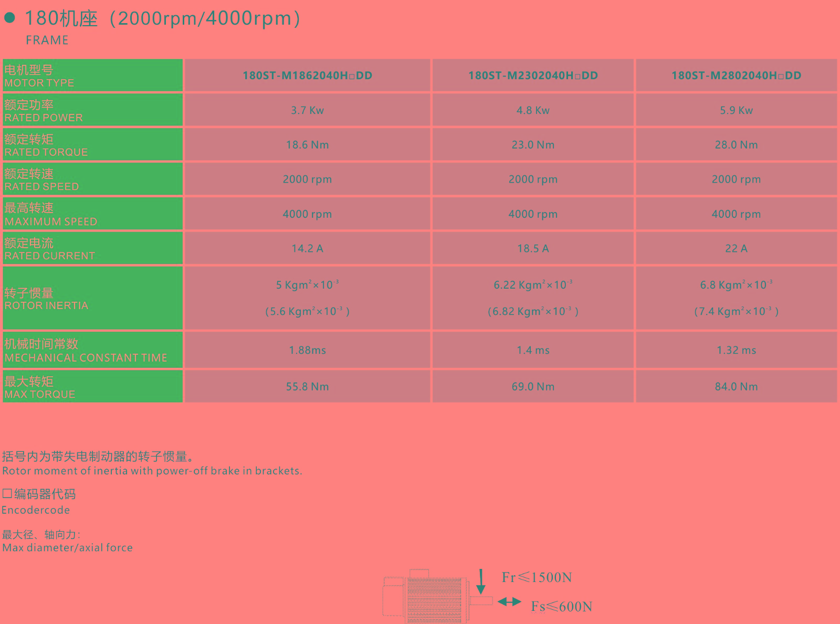Image resolution: width=840 pixels, height=624 pixels.
Task: Click the 1.88ms mechanical time cell
Action: pos(307,350)
